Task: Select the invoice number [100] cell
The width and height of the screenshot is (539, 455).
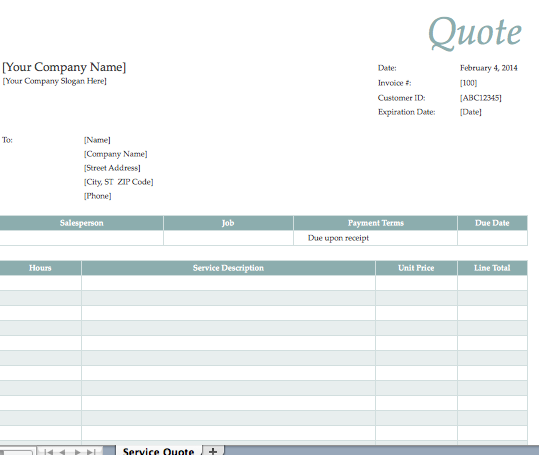Action: click(468, 83)
